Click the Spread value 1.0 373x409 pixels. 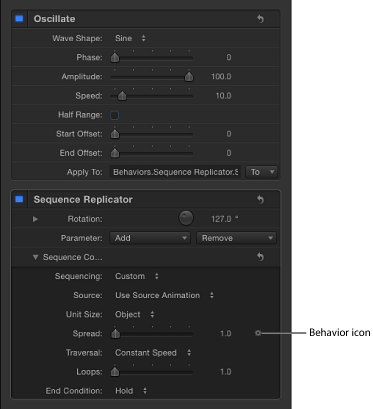pyautogui.click(x=226, y=333)
